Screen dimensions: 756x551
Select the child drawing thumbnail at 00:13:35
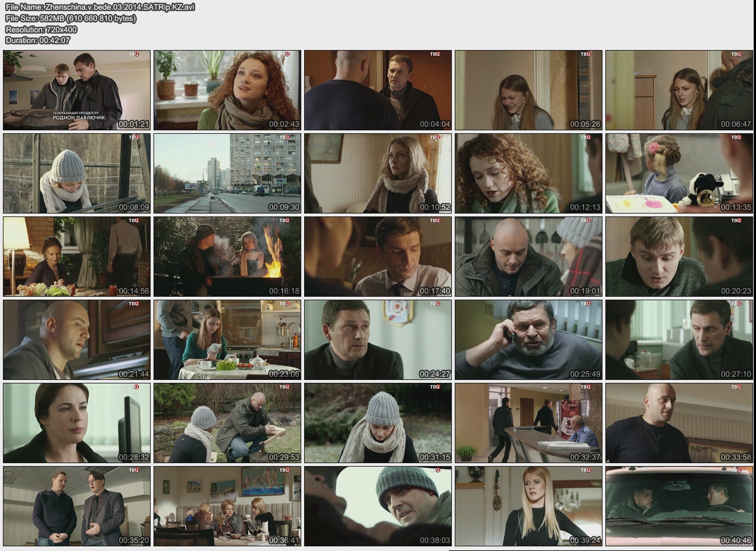[679, 173]
